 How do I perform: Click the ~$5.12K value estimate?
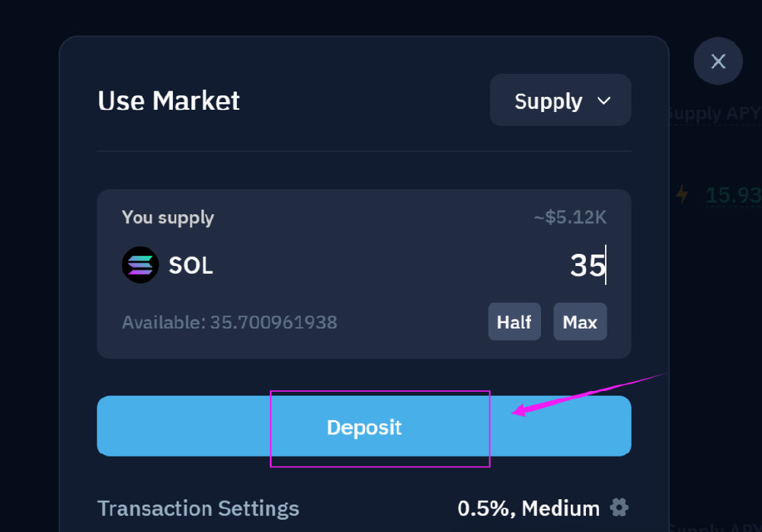pyautogui.click(x=570, y=217)
